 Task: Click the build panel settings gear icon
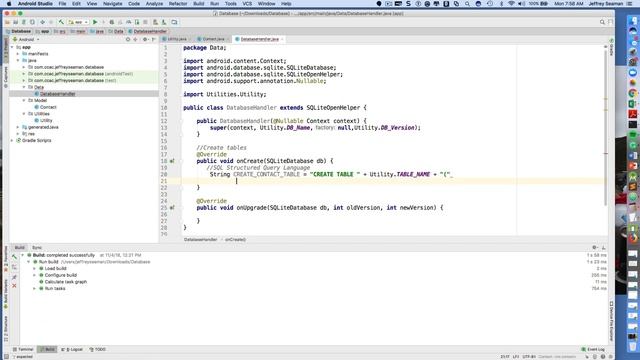coord(595,247)
